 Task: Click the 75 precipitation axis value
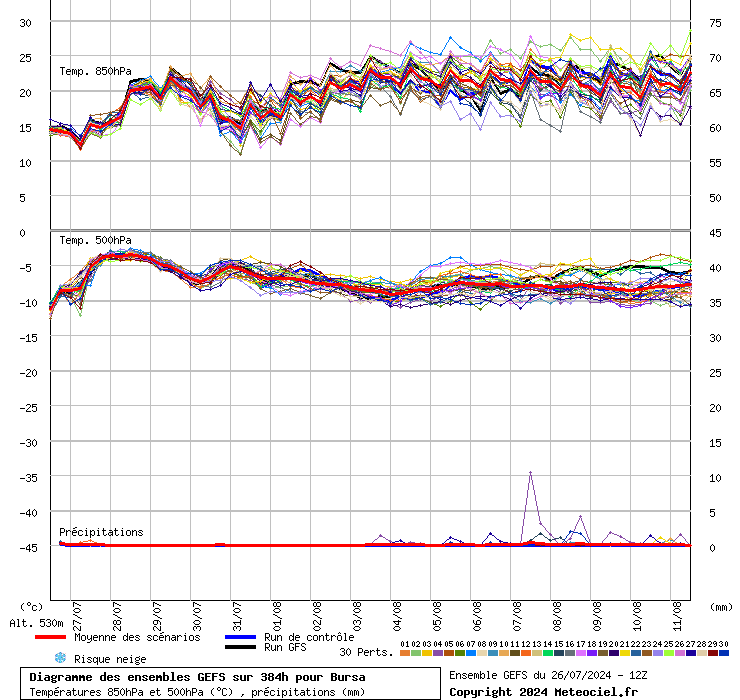(715, 23)
